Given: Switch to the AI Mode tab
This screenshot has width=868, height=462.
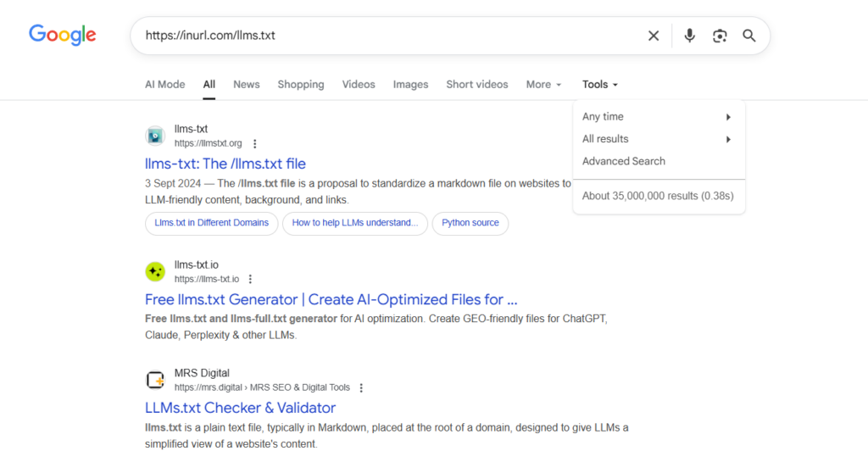Looking at the screenshot, I should [x=164, y=85].
